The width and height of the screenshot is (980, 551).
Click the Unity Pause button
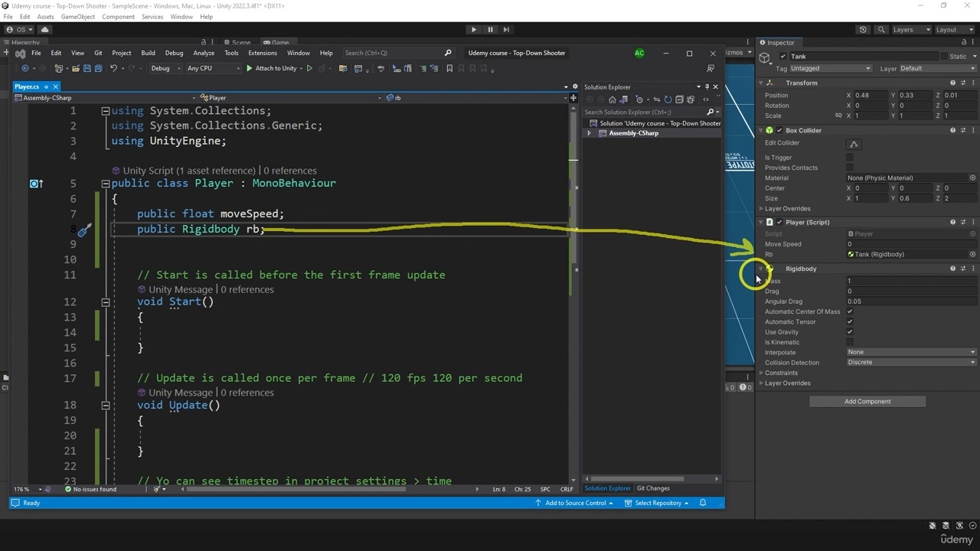pyautogui.click(x=490, y=30)
